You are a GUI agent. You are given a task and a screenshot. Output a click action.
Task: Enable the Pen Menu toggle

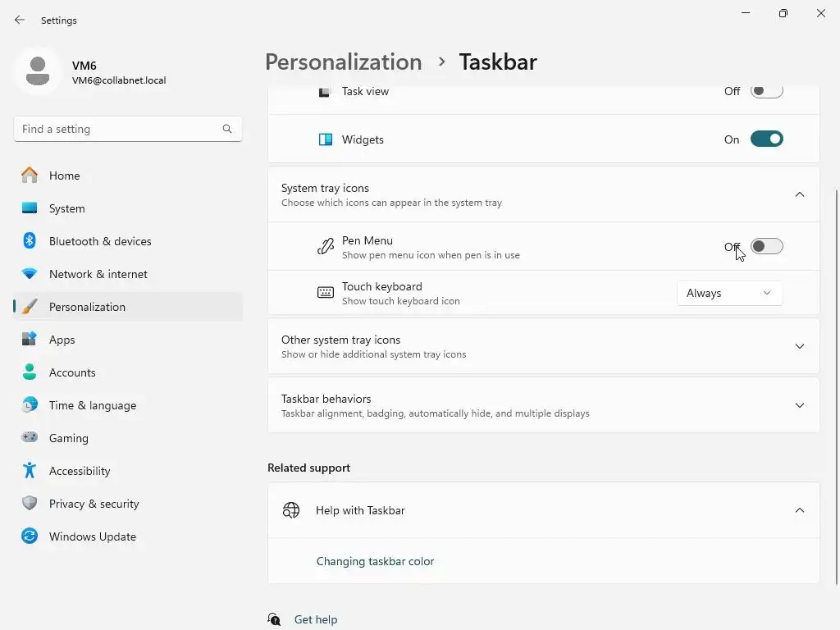pos(766,246)
